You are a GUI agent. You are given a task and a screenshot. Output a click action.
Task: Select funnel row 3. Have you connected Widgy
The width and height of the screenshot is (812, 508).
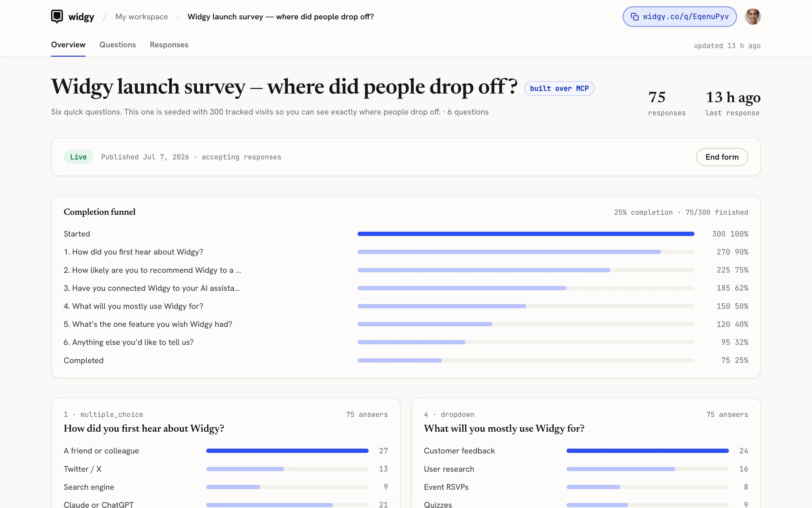click(406, 288)
